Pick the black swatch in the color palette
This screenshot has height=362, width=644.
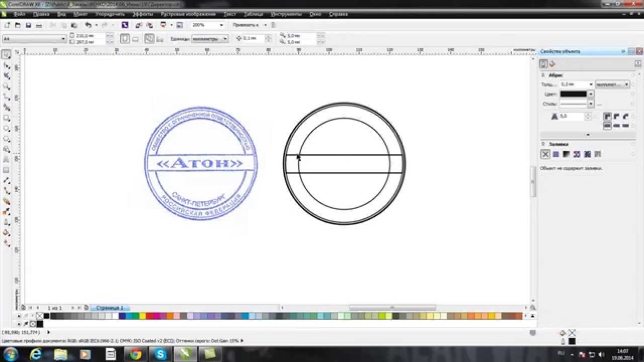coord(47,316)
